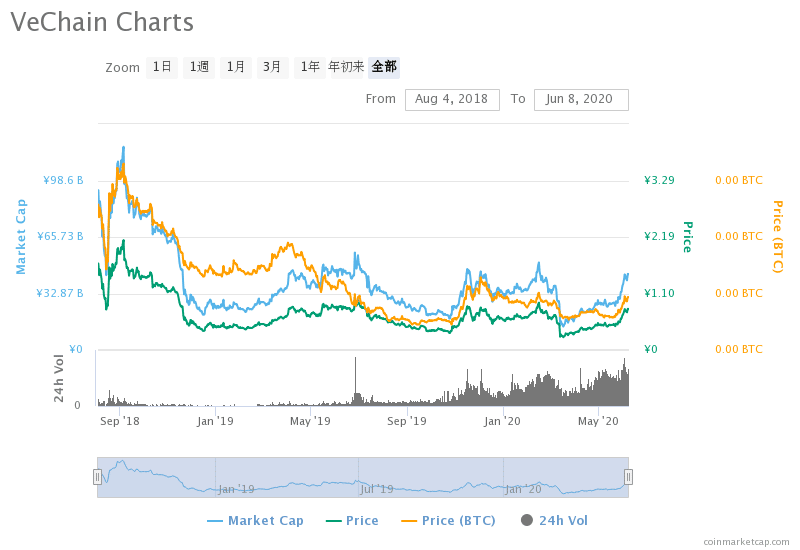
Task: Click the From date field Aug 4, 2018
Action: (x=452, y=99)
